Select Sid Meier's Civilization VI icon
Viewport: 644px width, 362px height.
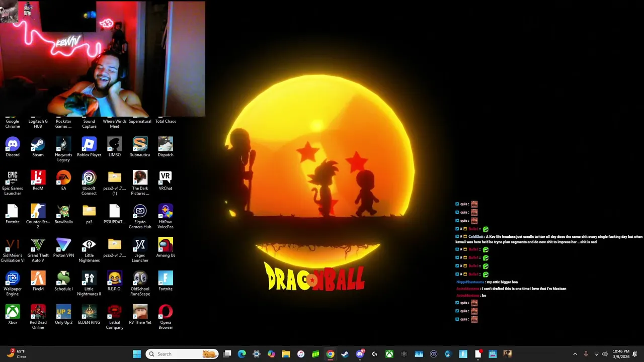13,250
